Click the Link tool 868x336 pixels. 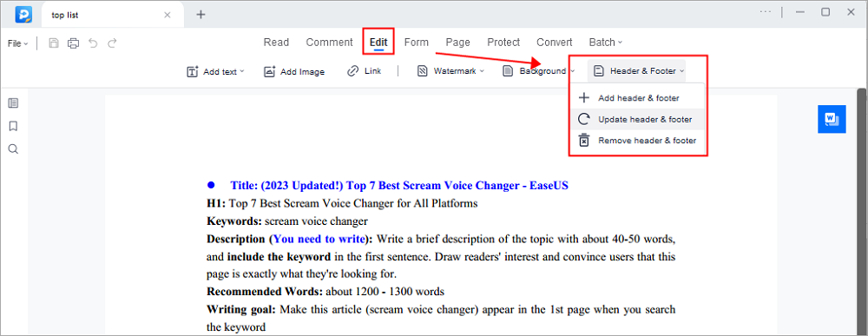tap(365, 71)
